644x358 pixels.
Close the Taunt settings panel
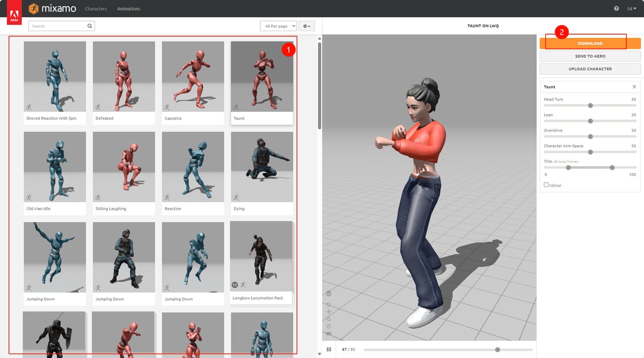pos(634,87)
